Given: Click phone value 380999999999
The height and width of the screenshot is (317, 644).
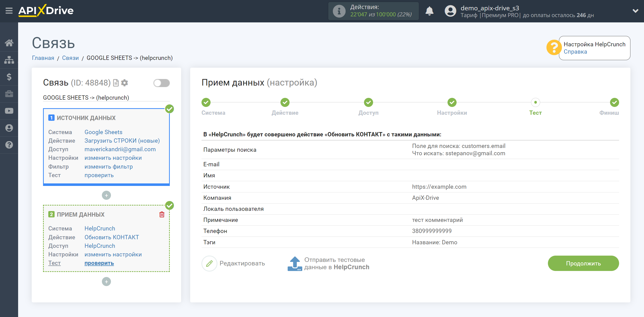Looking at the screenshot, I should click(x=432, y=231).
